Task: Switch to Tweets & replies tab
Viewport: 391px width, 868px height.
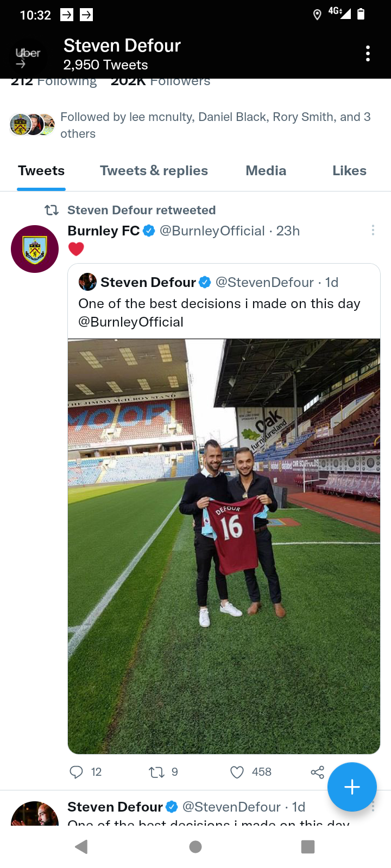Action: pos(154,171)
